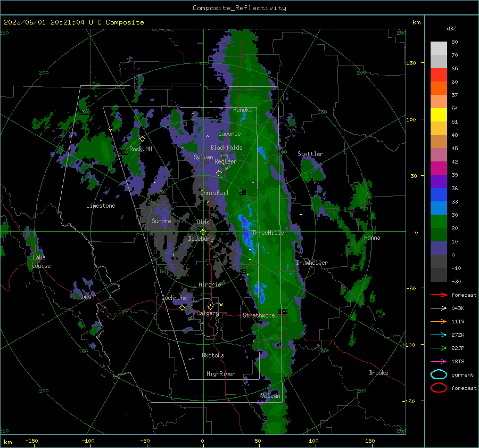Image resolution: width=479 pixels, height=448 pixels.
Task: Click the orange 111V arrow icon
Action: click(x=439, y=321)
